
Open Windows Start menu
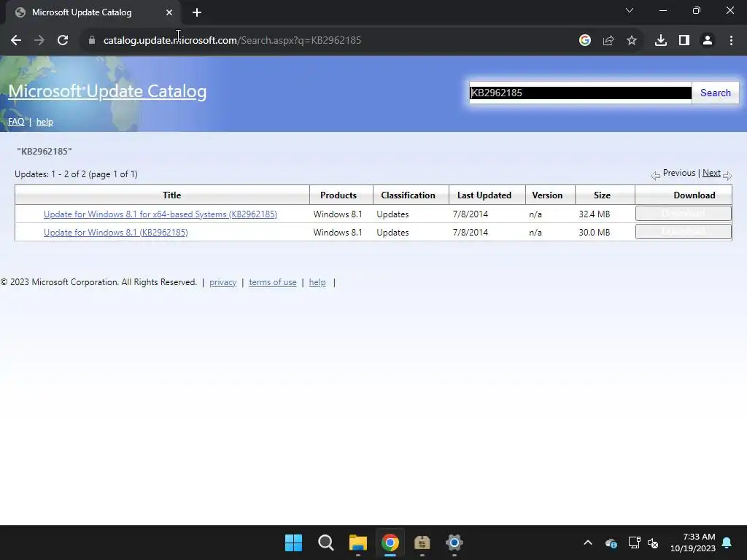tap(293, 542)
